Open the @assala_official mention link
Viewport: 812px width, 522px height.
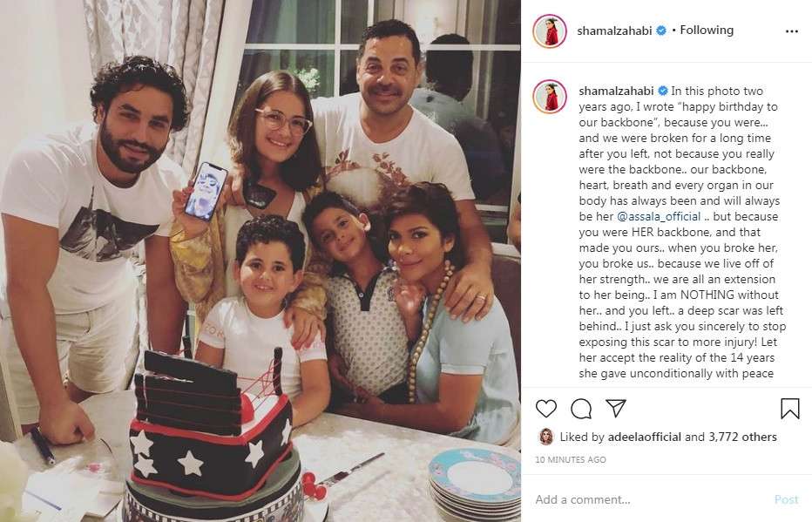659,216
